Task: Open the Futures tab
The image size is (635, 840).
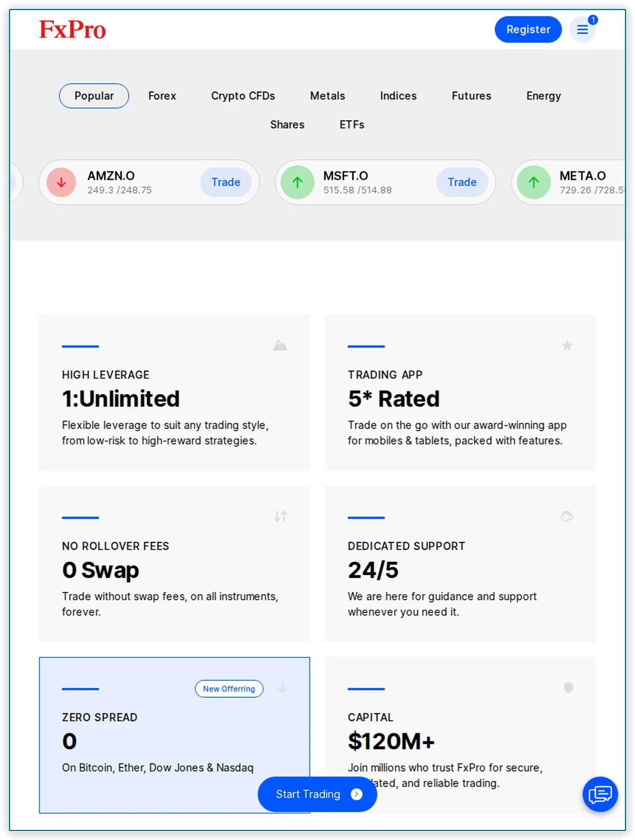Action: pyautogui.click(x=471, y=96)
